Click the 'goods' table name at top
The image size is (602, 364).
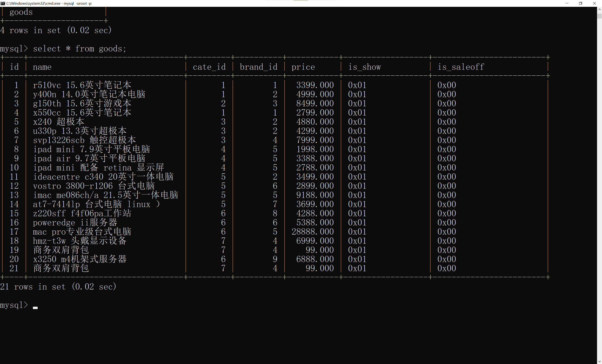click(21, 12)
